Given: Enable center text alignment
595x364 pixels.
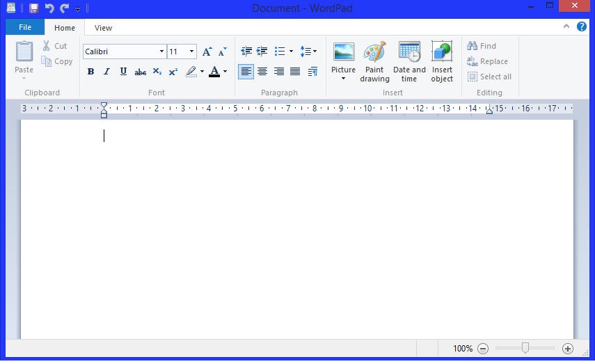Looking at the screenshot, I should 262,72.
